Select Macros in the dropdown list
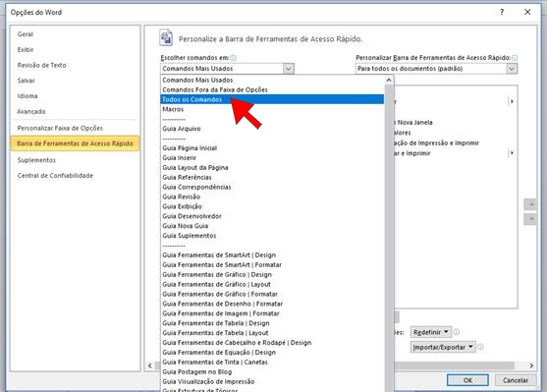Screen dimensions: 547x392 coord(272,109)
